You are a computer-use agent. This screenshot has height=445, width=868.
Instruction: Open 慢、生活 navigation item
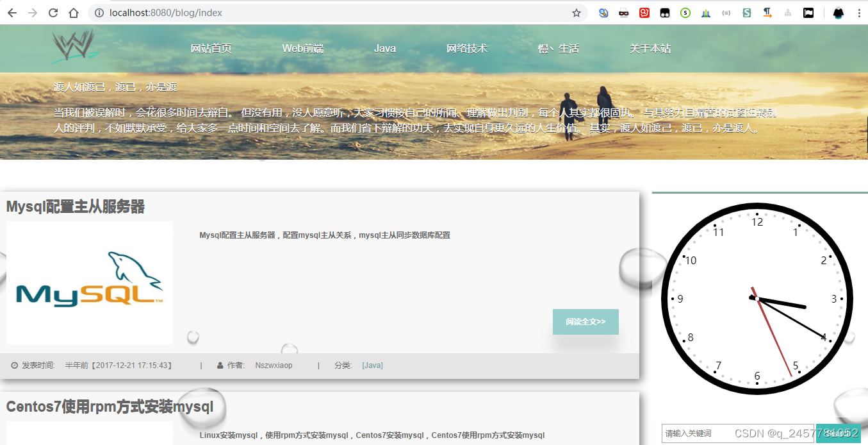[559, 49]
